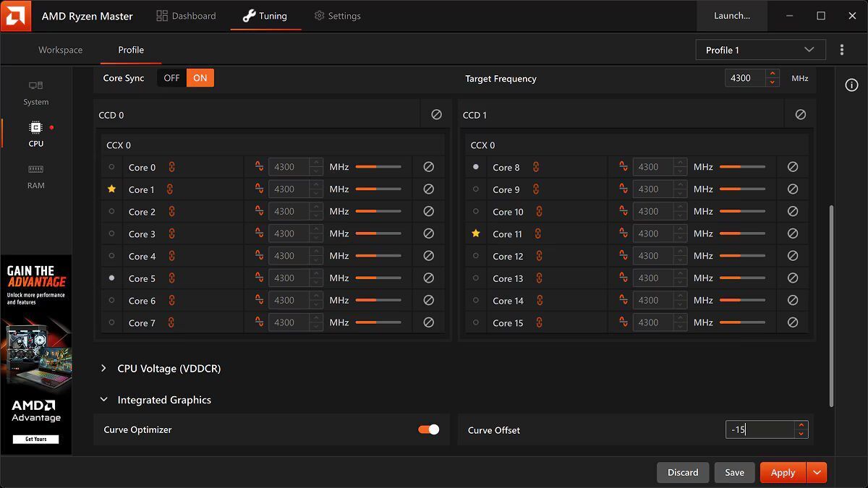The height and width of the screenshot is (488, 868).
Task: Click the gold star on Core 11
Action: (475, 234)
